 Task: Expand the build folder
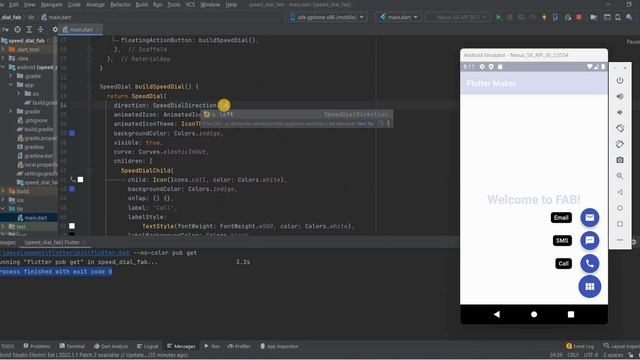click(x=3, y=191)
